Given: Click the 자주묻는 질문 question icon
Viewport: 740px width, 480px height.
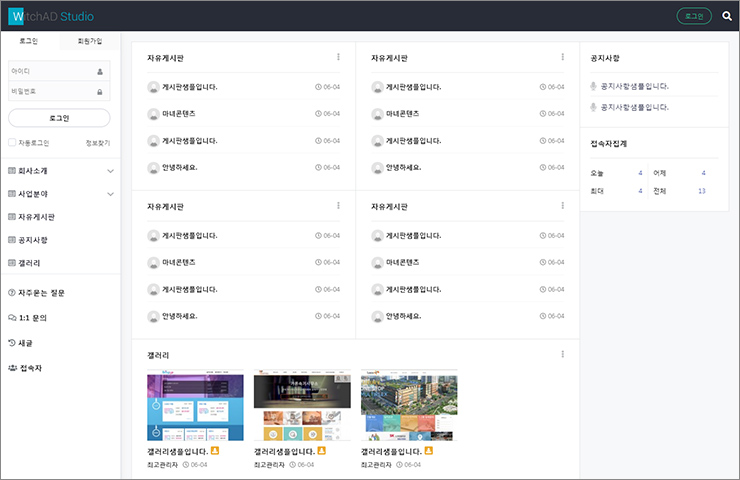Looking at the screenshot, I should point(12,293).
